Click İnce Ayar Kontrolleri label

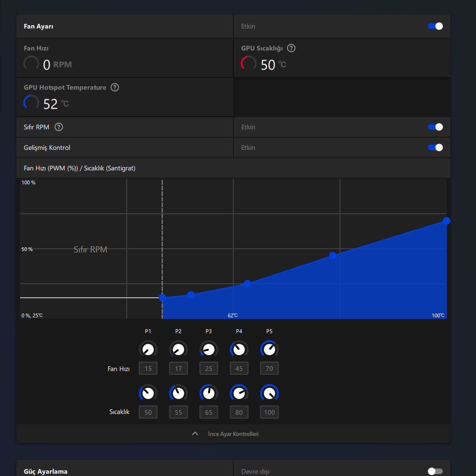click(x=233, y=434)
